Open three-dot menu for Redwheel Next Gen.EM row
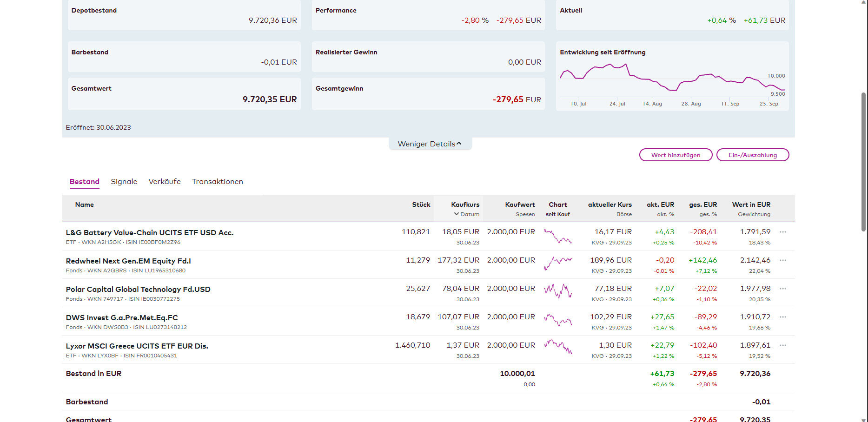Image resolution: width=868 pixels, height=422 pixels. (x=783, y=260)
